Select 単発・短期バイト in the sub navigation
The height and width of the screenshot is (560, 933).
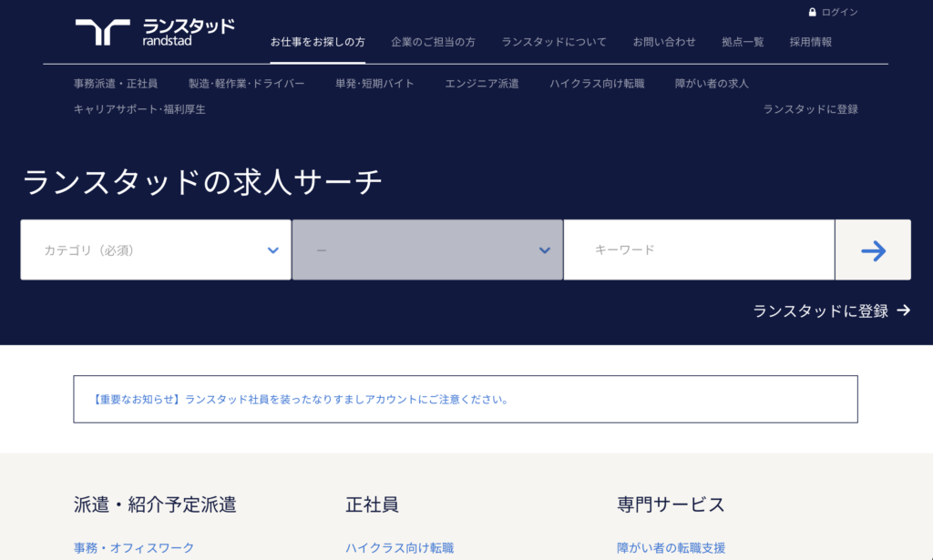tap(374, 84)
